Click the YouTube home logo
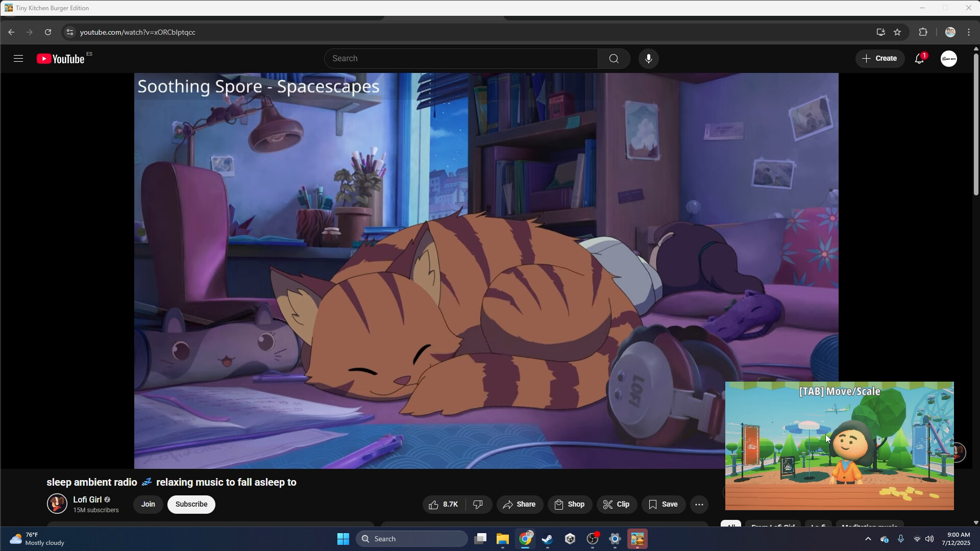Viewport: 980px width, 551px height. [60, 58]
